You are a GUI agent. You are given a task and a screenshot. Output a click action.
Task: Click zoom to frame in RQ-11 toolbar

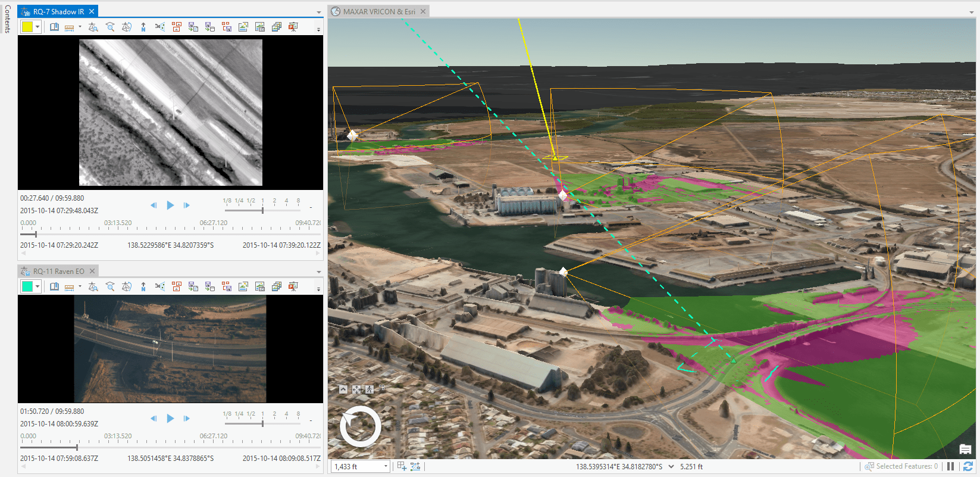pos(110,286)
